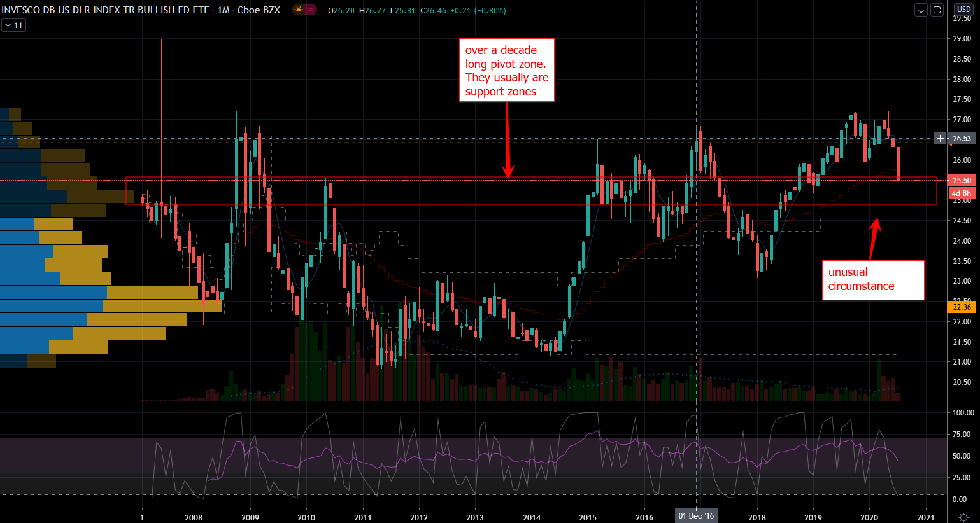
Task: Click the red 25.50 last price label
Action: (962, 181)
